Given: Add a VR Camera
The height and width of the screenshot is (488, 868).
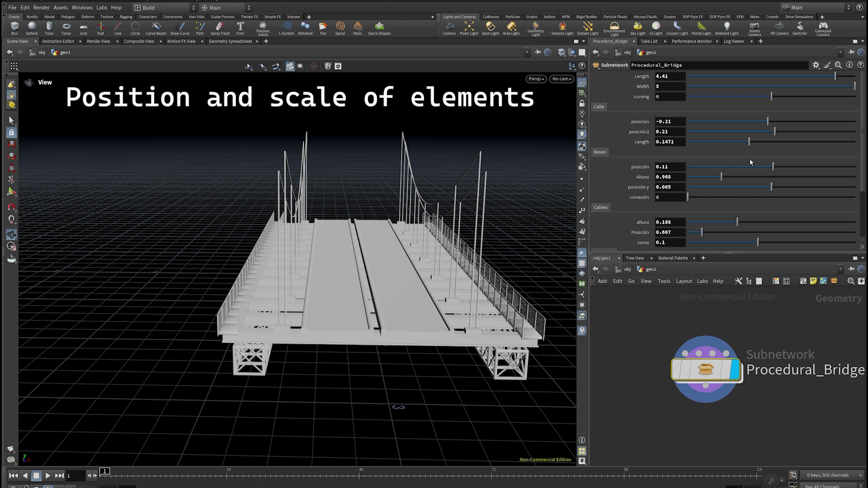Looking at the screenshot, I should coord(779,28).
